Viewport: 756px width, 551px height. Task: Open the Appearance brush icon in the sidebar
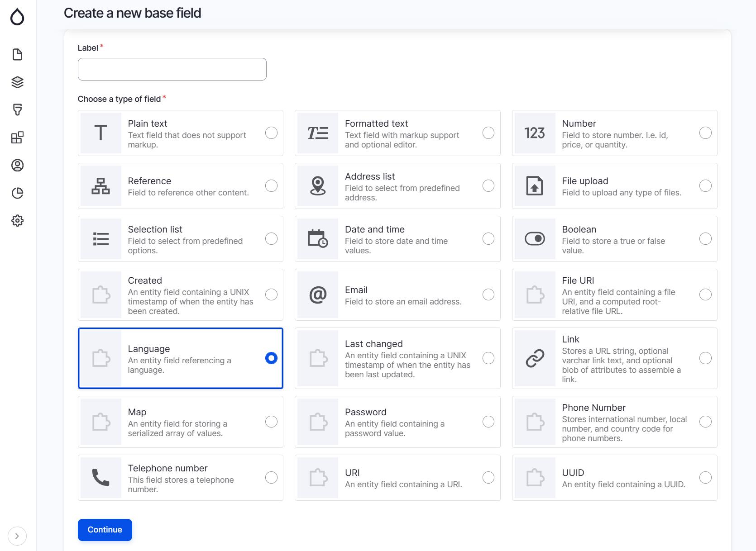tap(17, 110)
